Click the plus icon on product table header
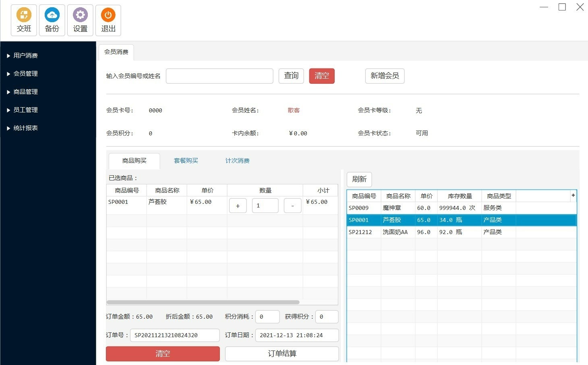This screenshot has width=588, height=365. click(x=573, y=195)
